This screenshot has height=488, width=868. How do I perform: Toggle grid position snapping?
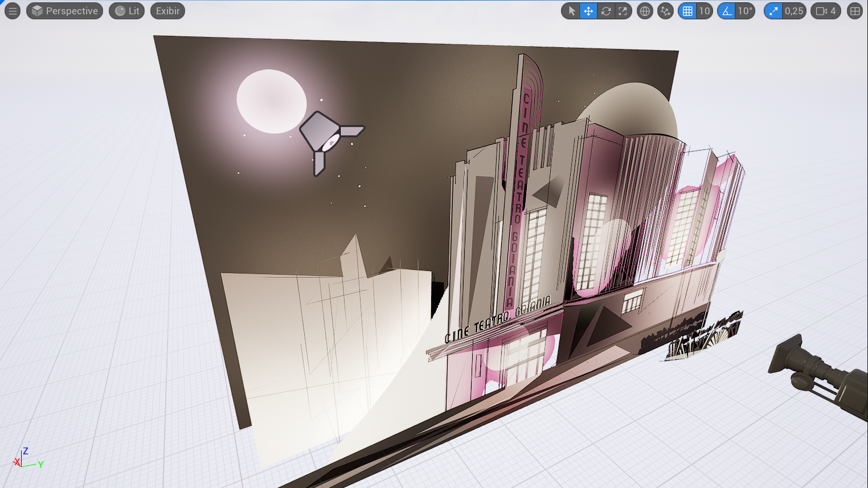point(687,11)
